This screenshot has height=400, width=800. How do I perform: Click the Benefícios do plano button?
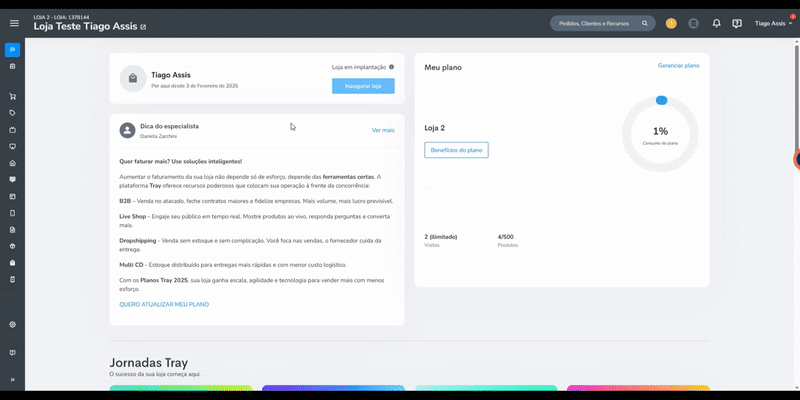pyautogui.click(x=456, y=150)
